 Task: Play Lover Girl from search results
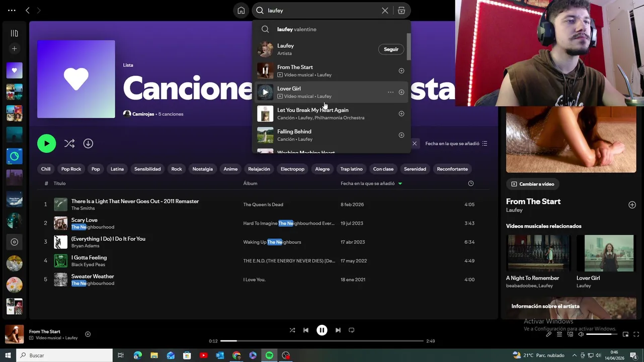pos(265,92)
